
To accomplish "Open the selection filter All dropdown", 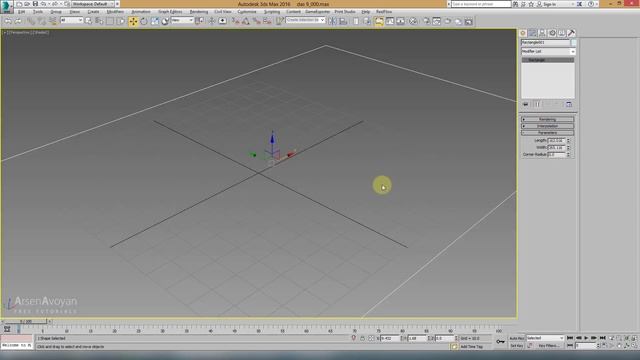I will coord(71,20).
